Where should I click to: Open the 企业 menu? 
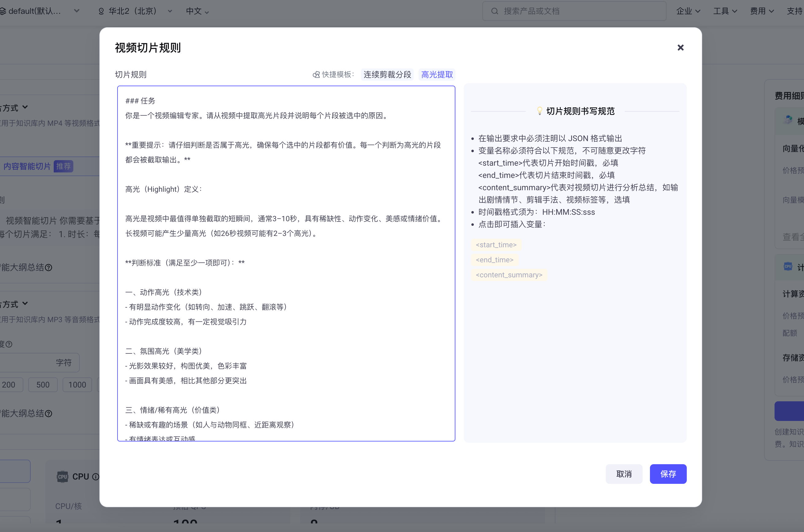(688, 11)
